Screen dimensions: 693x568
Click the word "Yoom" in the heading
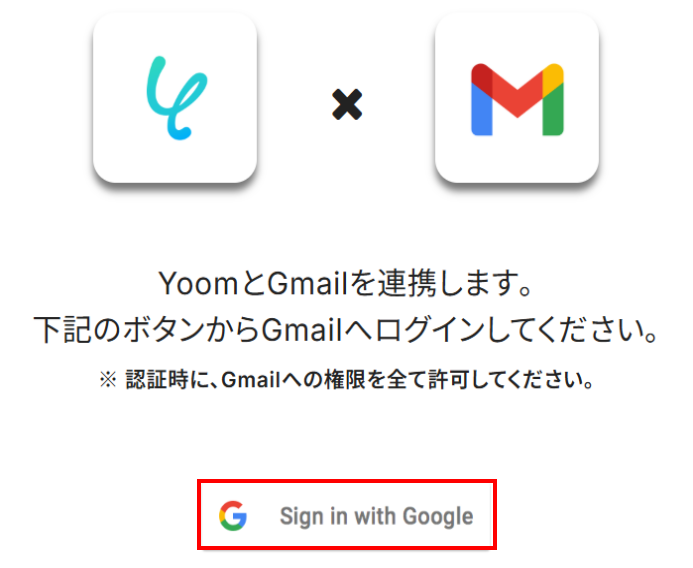click(x=199, y=284)
